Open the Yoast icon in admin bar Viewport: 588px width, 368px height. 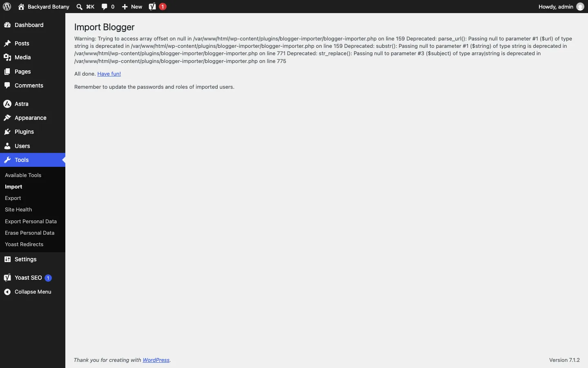153,7
